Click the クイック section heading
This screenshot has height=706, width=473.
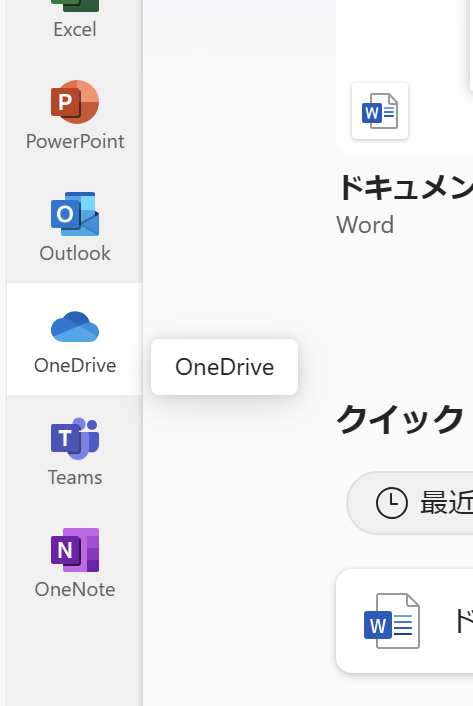(400, 419)
